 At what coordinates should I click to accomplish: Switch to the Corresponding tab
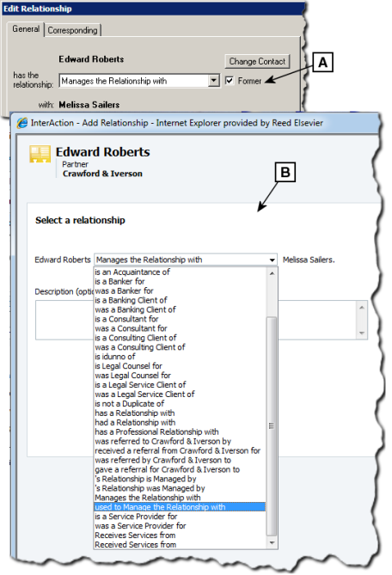72,30
